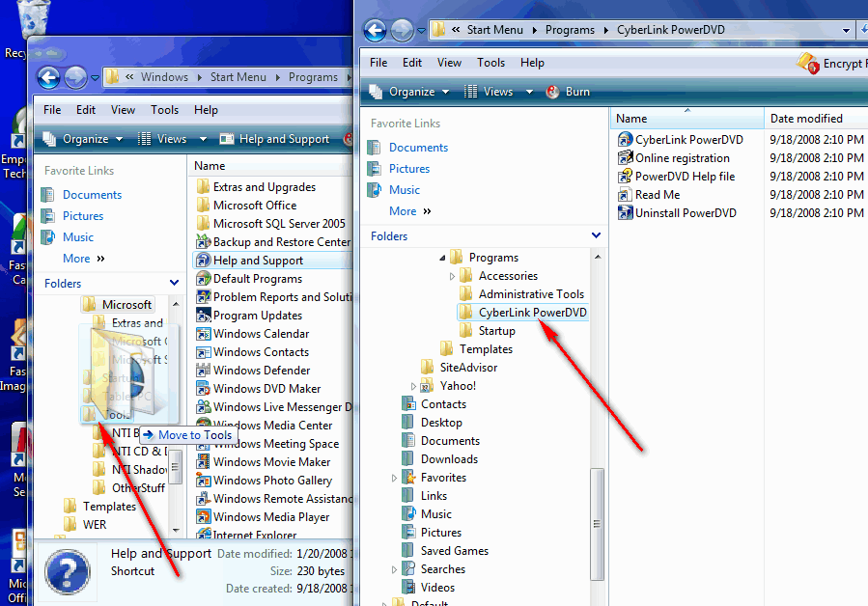Click the folder tree scrollbar in PowerDVD window
The width and height of the screenshot is (868, 606).
click(597, 524)
